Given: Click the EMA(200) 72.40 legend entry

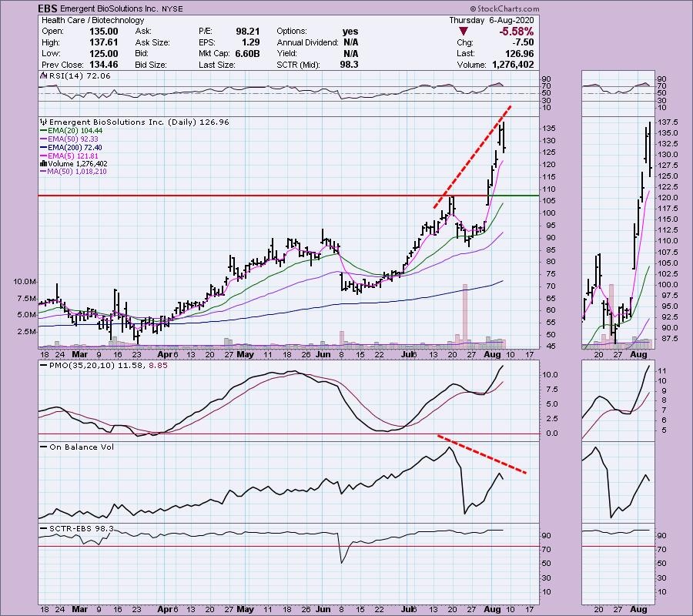Looking at the screenshot, I should pos(71,148).
